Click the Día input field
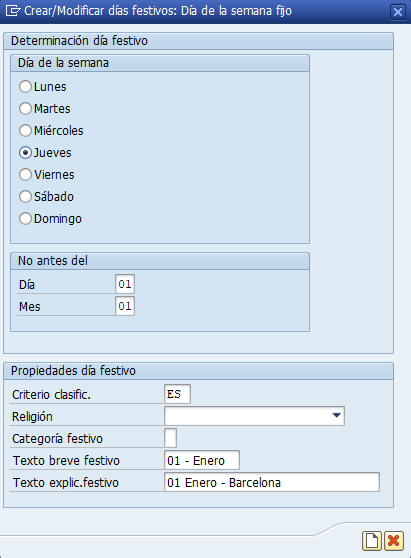This screenshot has height=558, width=411. (125, 284)
